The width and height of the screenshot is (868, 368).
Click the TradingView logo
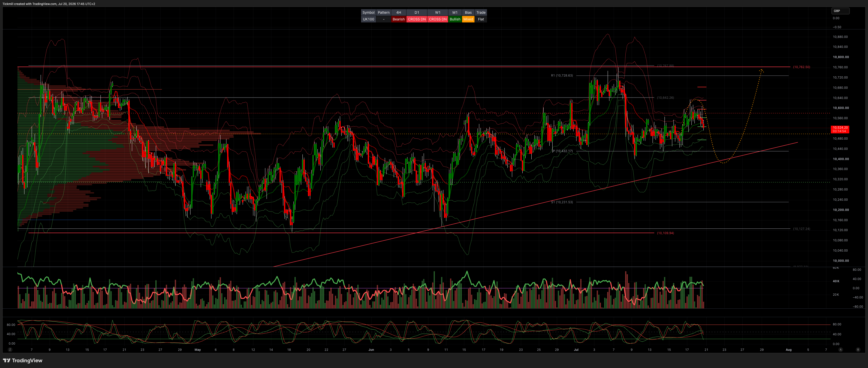pos(23,361)
